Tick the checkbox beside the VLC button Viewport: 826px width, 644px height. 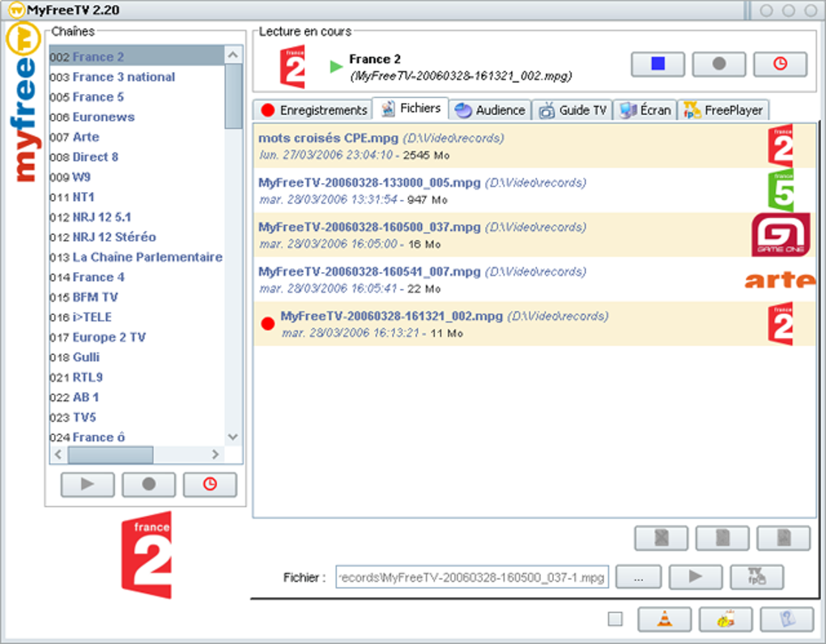point(615,619)
